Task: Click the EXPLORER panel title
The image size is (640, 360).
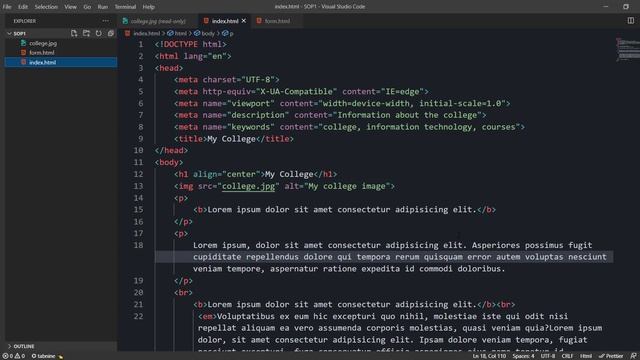Action: click(24, 21)
